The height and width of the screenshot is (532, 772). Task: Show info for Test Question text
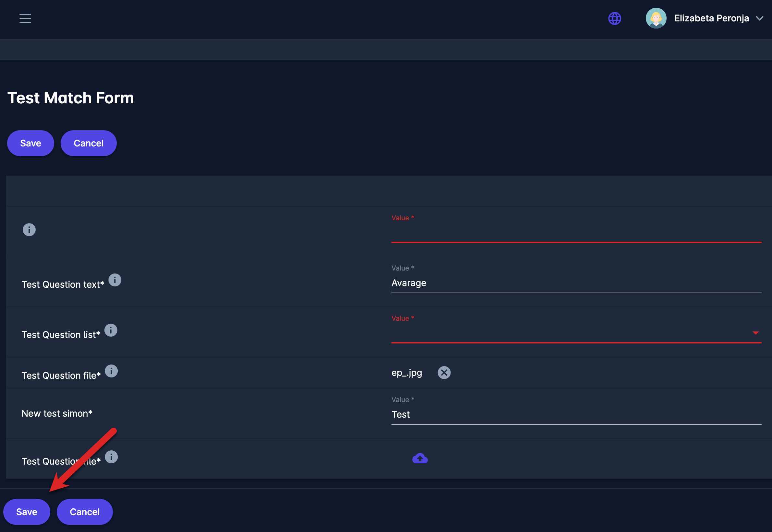tap(115, 280)
